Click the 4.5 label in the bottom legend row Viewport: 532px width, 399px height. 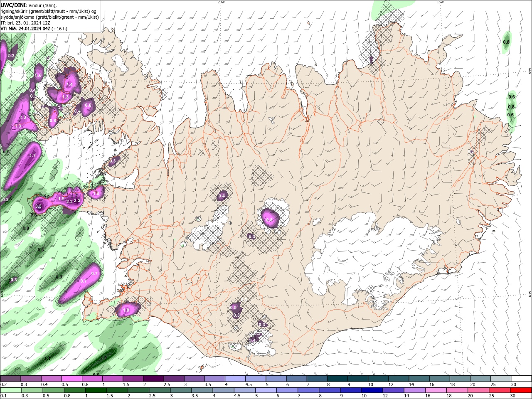tap(237, 396)
